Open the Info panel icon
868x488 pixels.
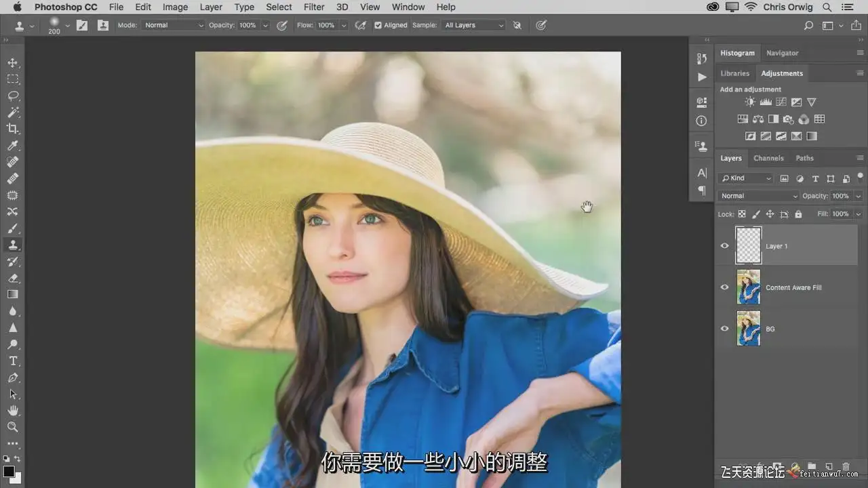702,121
